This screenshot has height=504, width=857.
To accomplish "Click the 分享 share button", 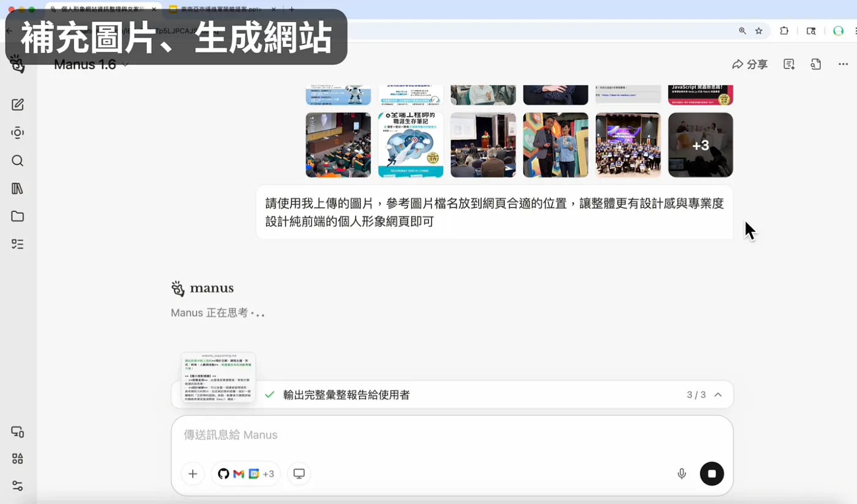I will [750, 64].
